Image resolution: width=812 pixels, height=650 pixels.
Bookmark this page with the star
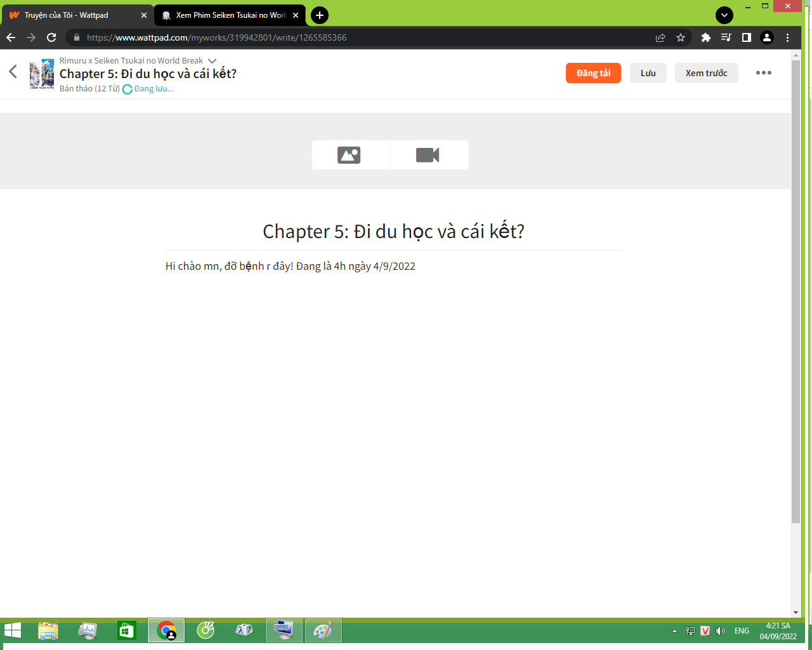(x=681, y=37)
